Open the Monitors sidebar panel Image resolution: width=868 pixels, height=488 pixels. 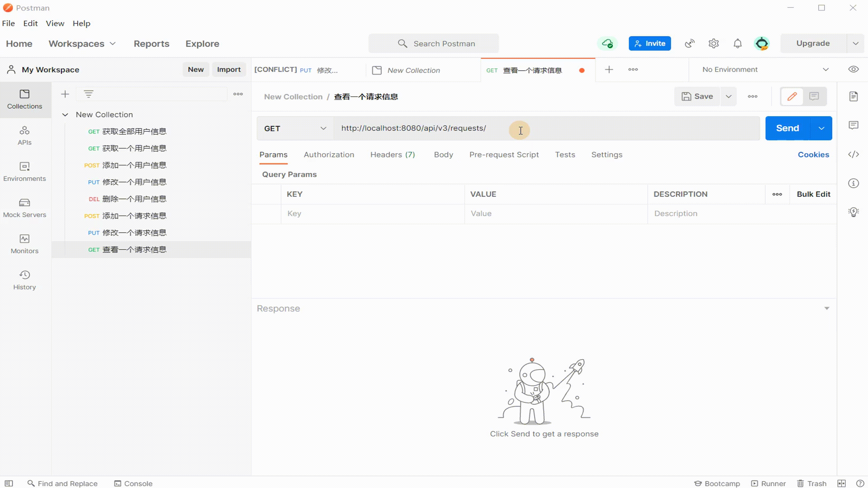click(x=25, y=244)
